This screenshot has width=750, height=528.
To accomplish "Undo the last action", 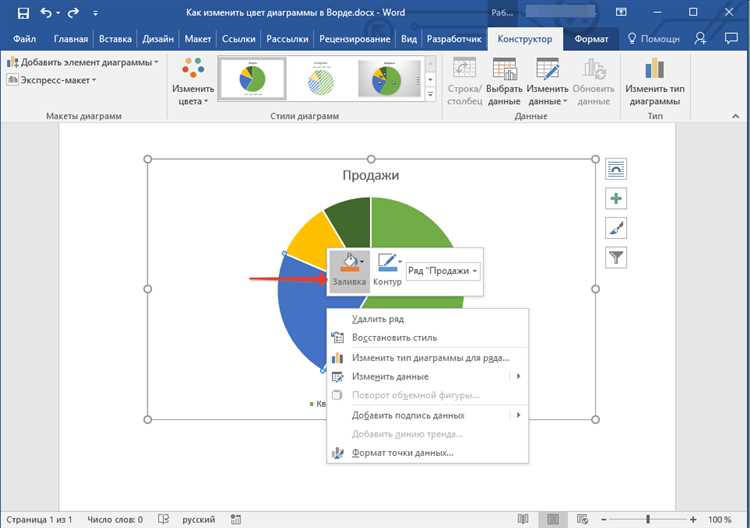I will pyautogui.click(x=46, y=13).
